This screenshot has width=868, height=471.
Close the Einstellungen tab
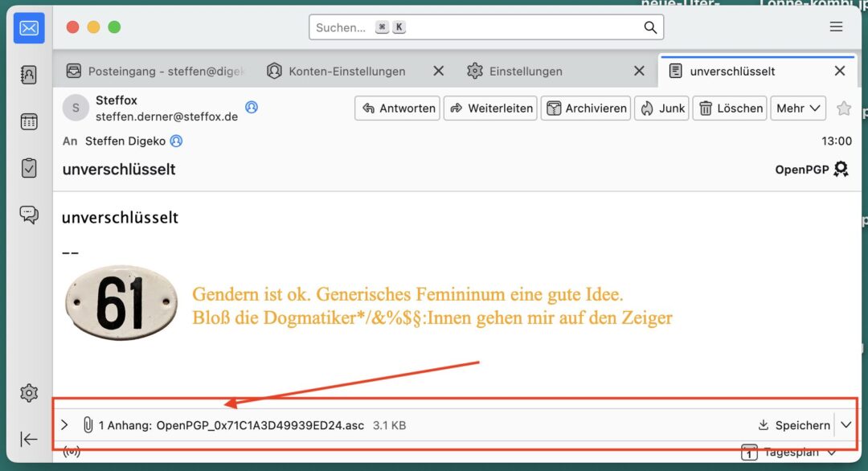[639, 72]
